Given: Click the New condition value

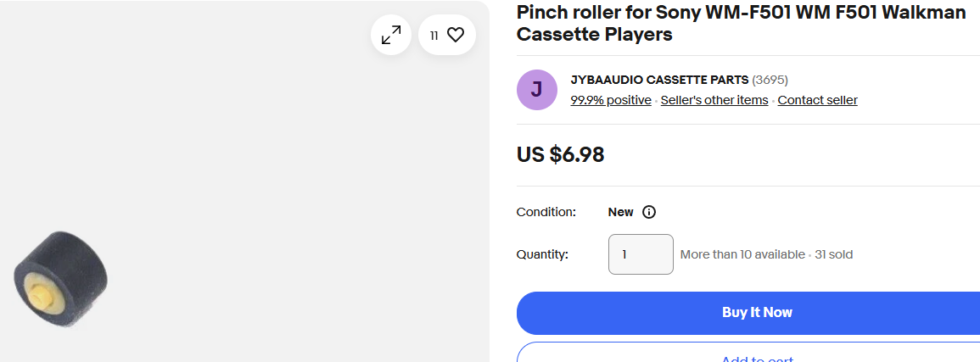Looking at the screenshot, I should 620,212.
